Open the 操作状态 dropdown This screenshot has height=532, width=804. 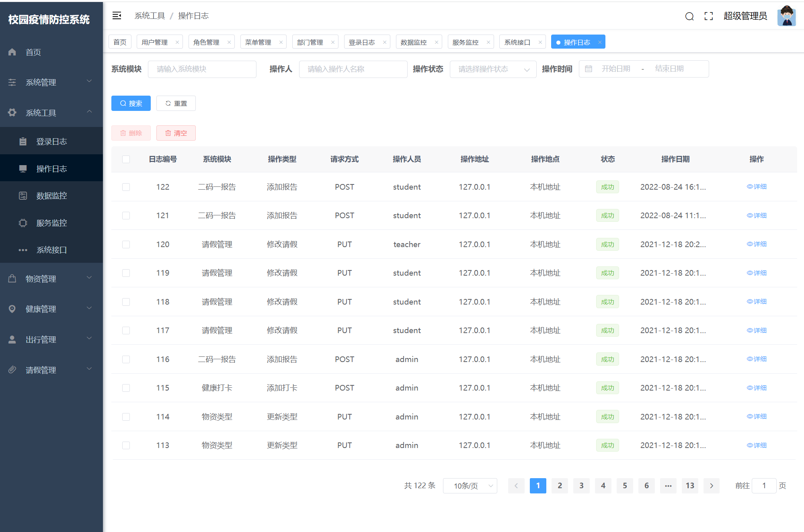492,69
